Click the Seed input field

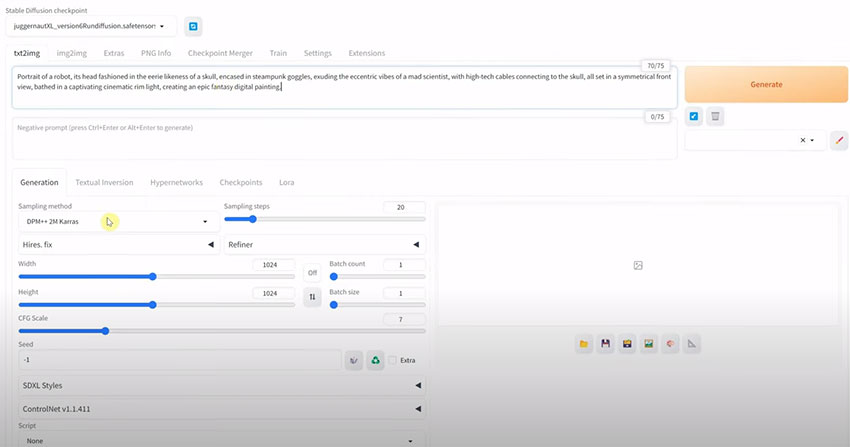point(179,360)
